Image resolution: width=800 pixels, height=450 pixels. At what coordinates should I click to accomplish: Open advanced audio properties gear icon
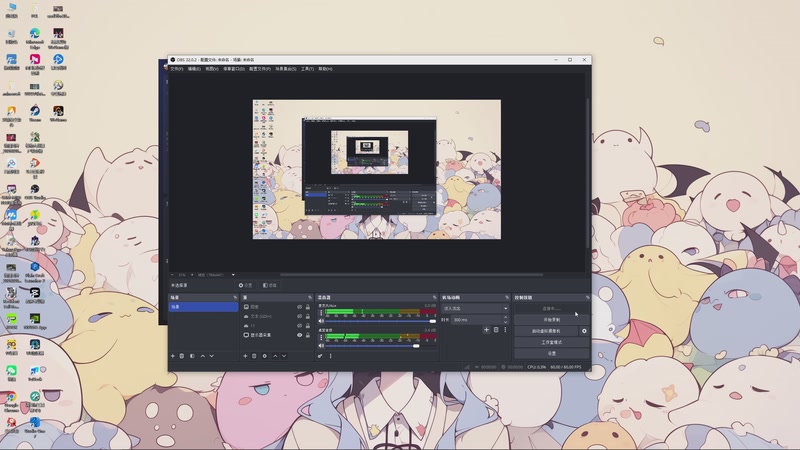click(x=320, y=356)
